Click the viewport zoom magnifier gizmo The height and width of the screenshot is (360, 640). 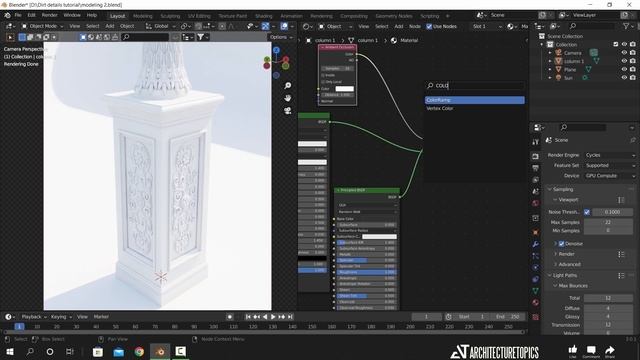pyautogui.click(x=288, y=85)
